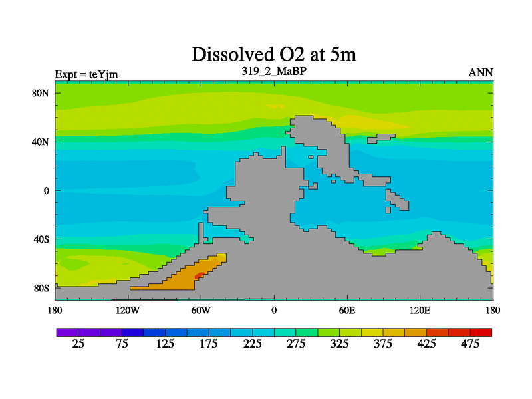Viewport: 532px width, 399px height.
Task: Click the "319_2_MaBP" subtitle text
Action: tap(274, 71)
